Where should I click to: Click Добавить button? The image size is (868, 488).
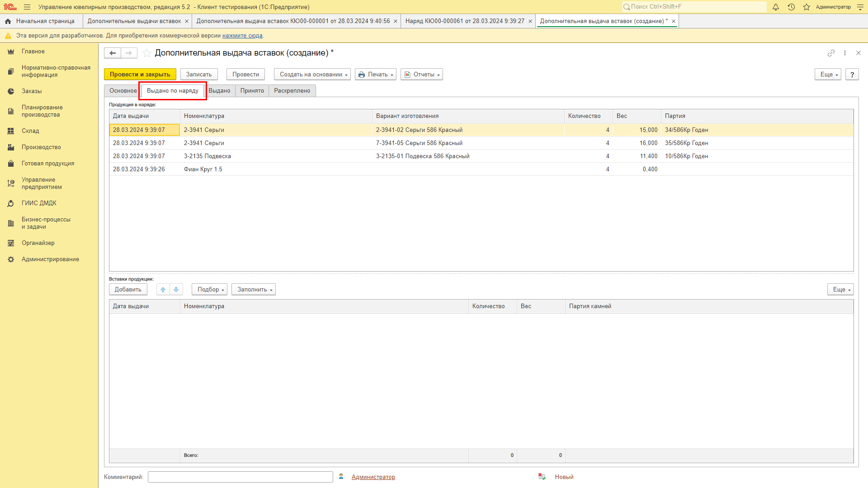point(128,290)
